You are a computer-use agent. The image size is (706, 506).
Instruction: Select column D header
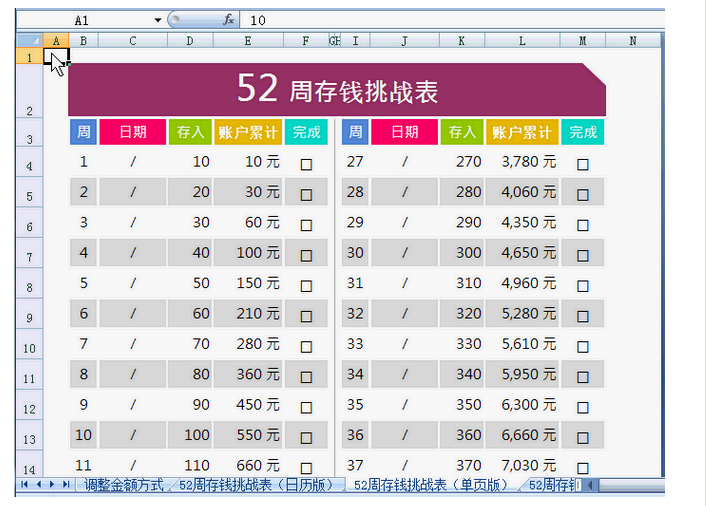[190, 41]
